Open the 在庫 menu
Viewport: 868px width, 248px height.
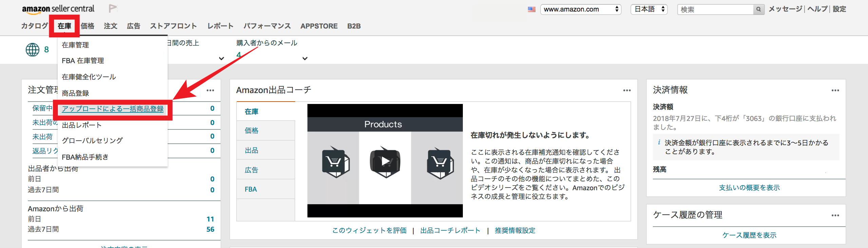[x=64, y=26]
